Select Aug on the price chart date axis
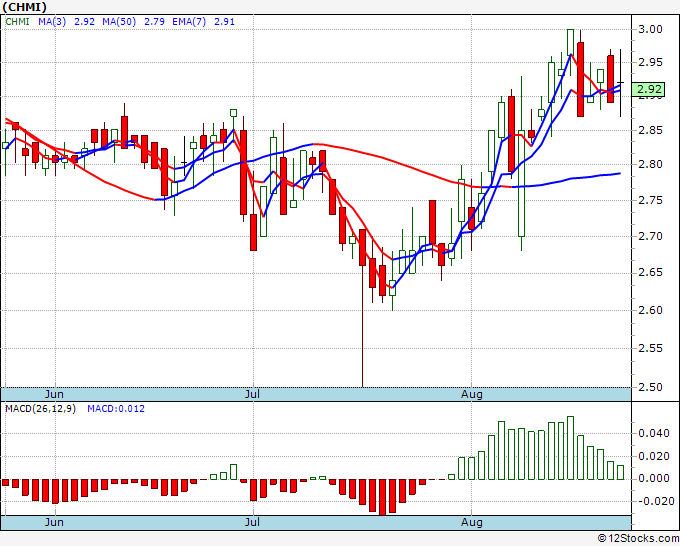 472,394
